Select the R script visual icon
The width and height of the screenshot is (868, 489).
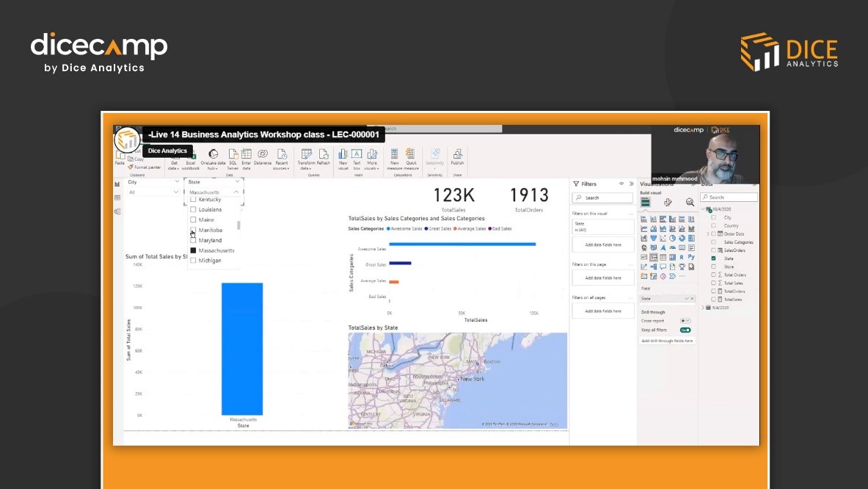point(681,256)
